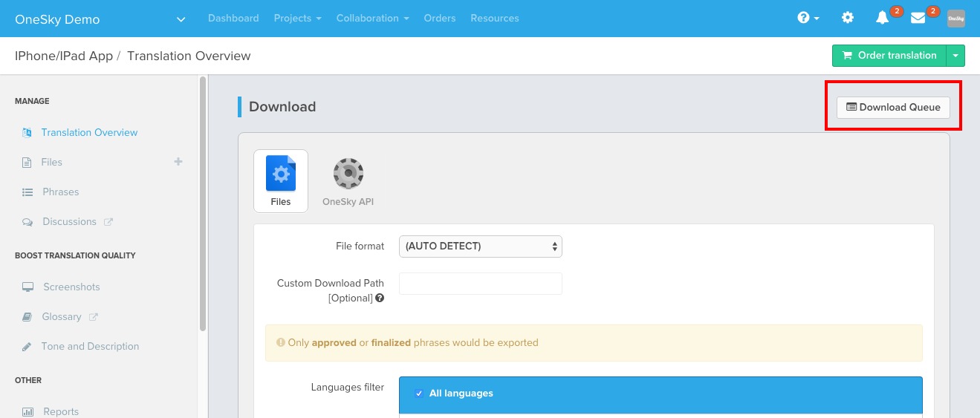
Task: Open settings gear in top bar
Action: point(848,18)
